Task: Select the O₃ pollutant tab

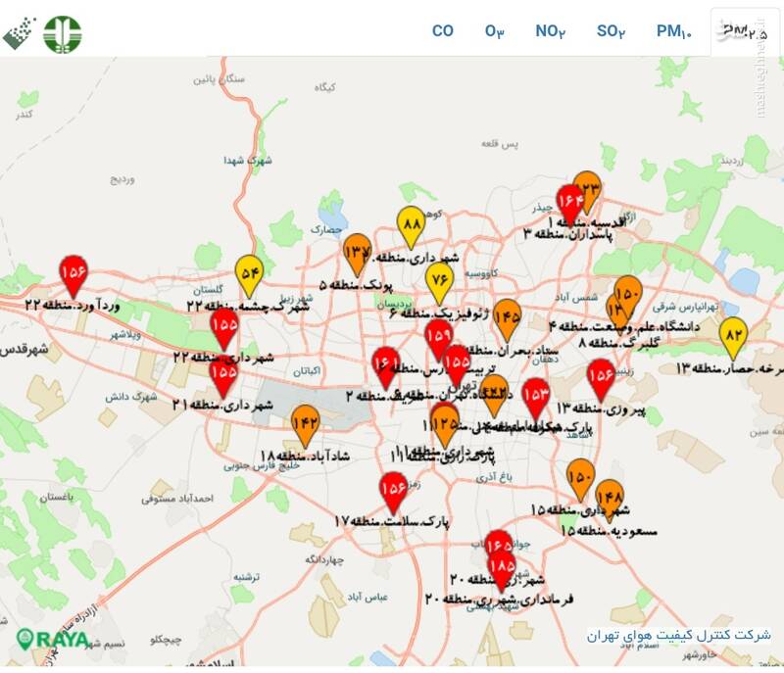Action: 495,31
